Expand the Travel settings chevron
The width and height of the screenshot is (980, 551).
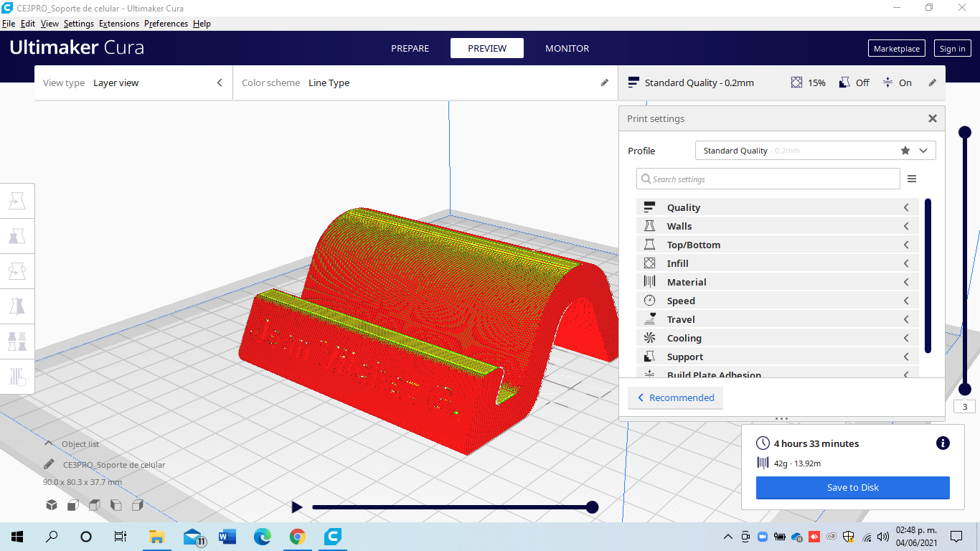[906, 319]
